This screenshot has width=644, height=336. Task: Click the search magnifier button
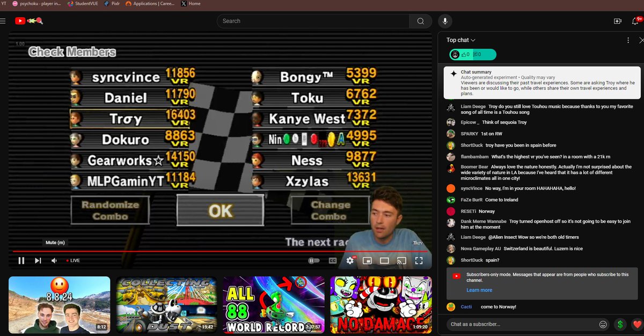pyautogui.click(x=420, y=21)
